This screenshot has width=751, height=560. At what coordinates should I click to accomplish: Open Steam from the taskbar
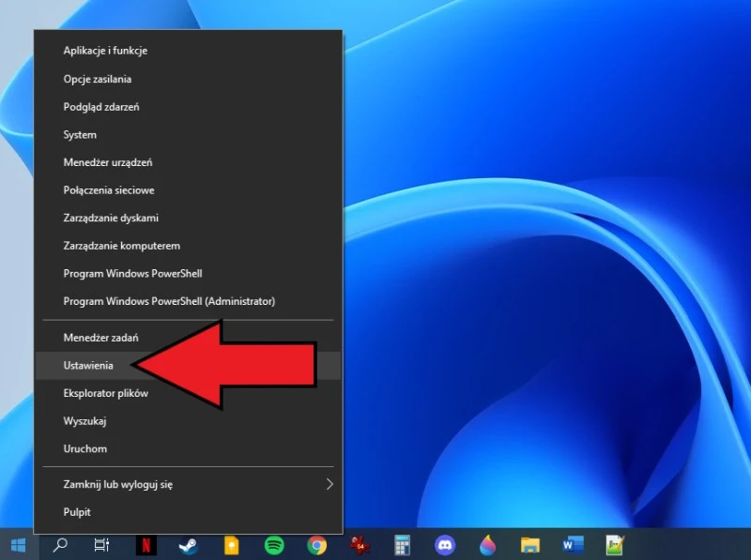190,545
